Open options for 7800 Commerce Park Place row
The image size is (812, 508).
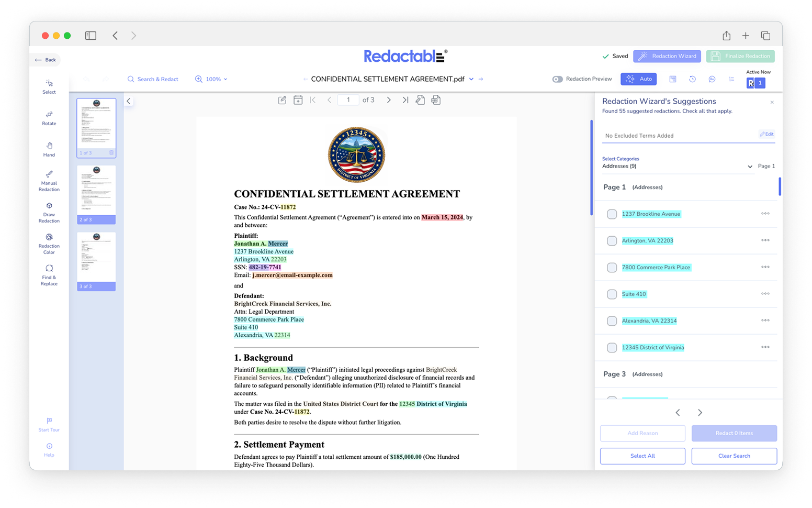click(x=765, y=267)
